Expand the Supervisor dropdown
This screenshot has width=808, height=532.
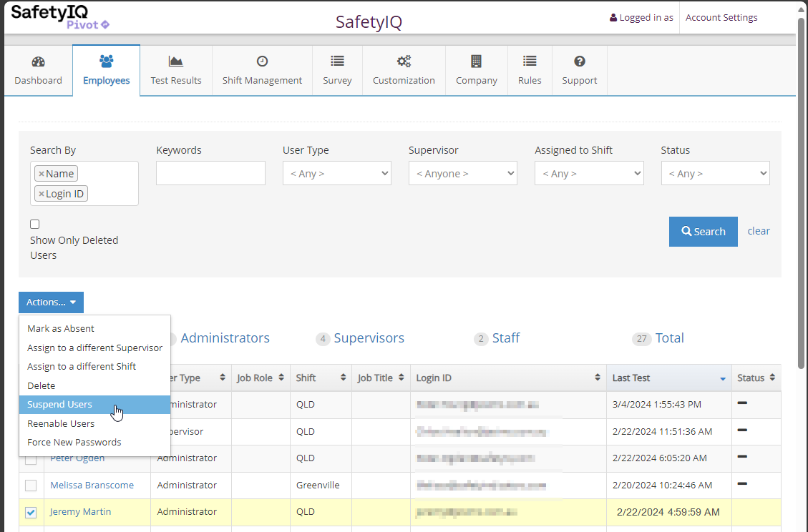click(x=462, y=173)
